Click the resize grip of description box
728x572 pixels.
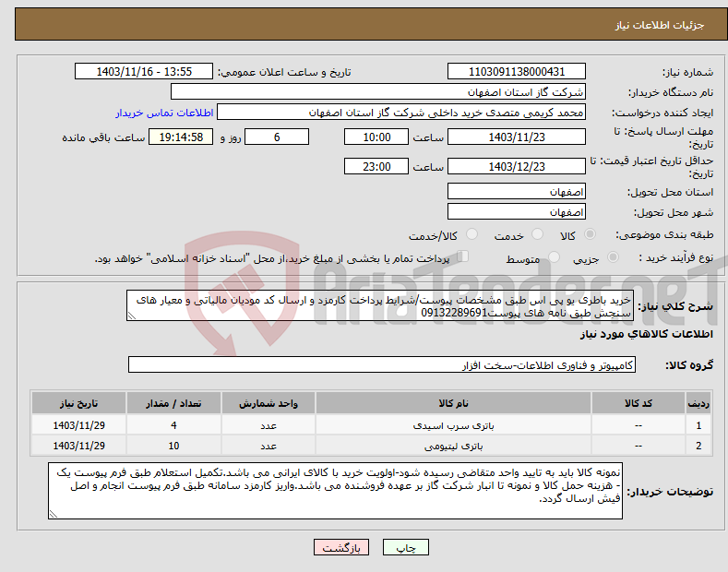(x=132, y=316)
